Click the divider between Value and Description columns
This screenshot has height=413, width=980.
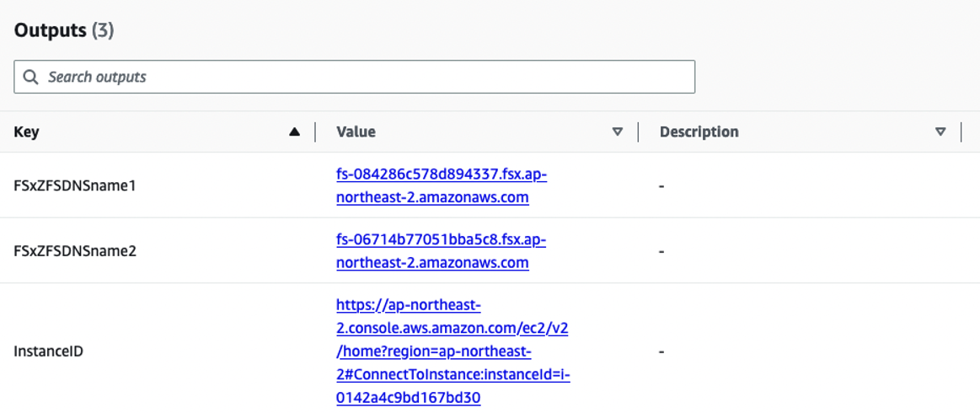(638, 131)
